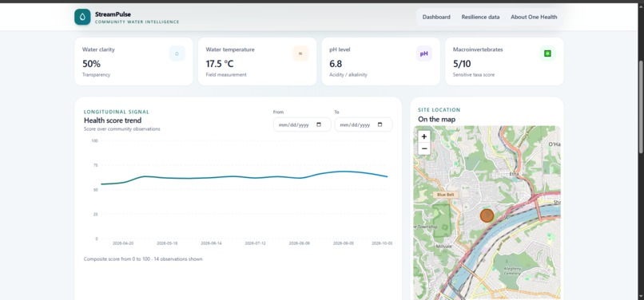Click the Acidity / alkalinity label
The image size is (644, 300).
tap(348, 75)
